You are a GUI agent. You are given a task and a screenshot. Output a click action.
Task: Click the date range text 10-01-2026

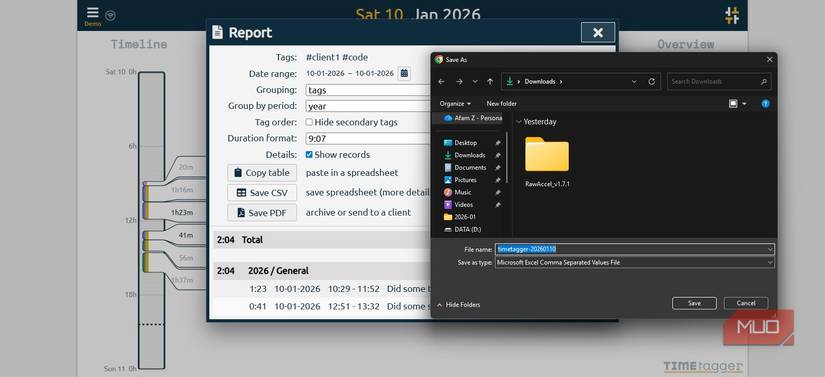350,74
